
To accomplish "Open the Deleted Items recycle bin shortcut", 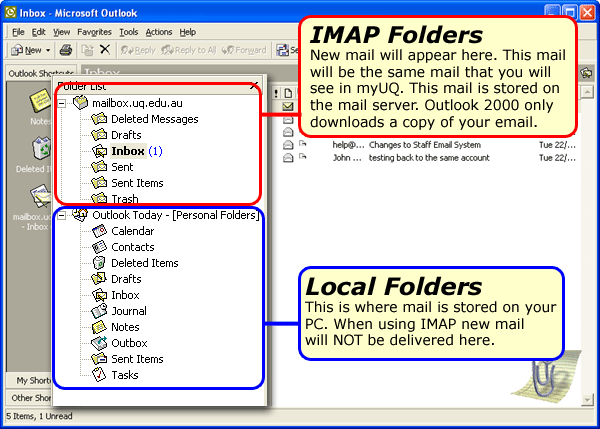I will pos(40,152).
